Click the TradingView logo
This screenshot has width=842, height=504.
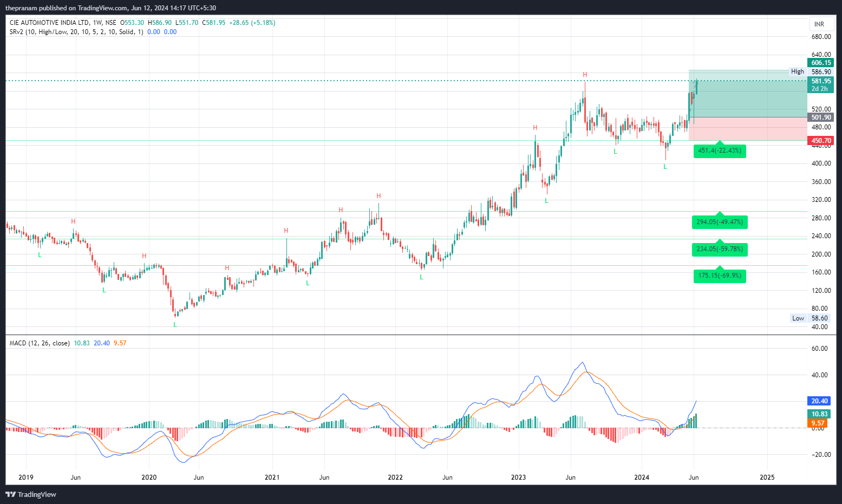[31, 494]
